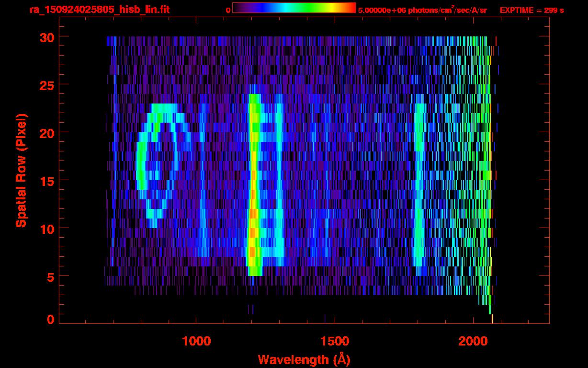The height and width of the screenshot is (368, 588).
Task: Click the 2000 wavelength tick label
Action: coord(473,341)
